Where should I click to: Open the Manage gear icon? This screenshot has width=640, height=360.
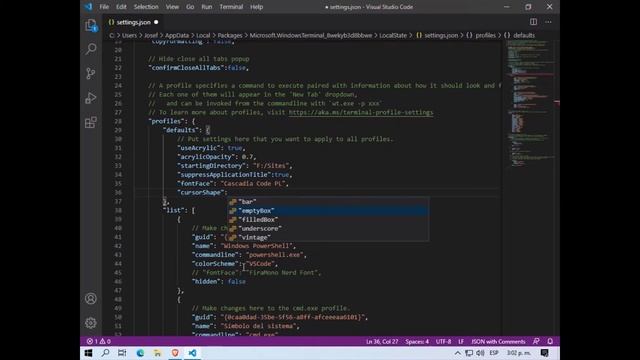[x=91, y=323]
